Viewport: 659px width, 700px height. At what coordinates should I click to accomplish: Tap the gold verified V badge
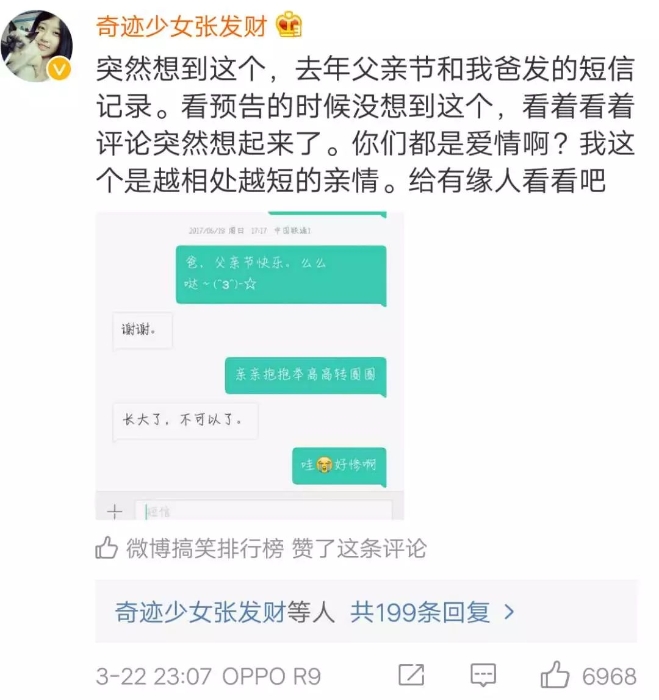59,69
